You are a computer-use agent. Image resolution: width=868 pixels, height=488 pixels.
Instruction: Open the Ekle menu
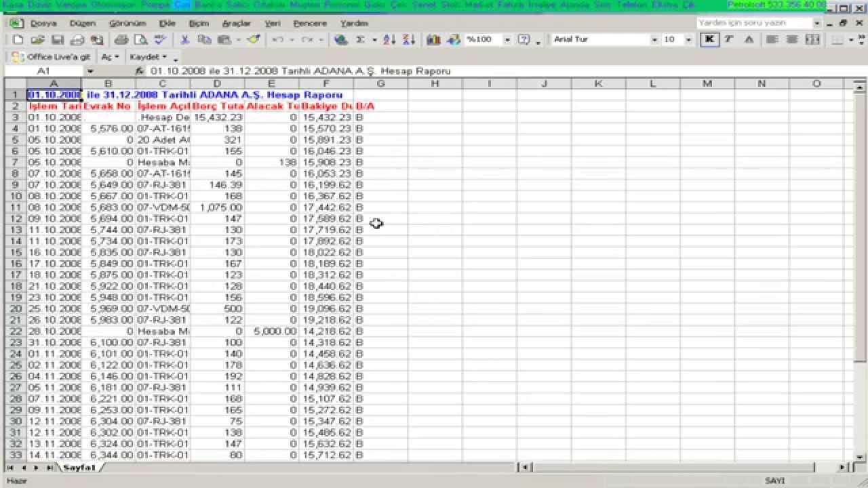[167, 23]
